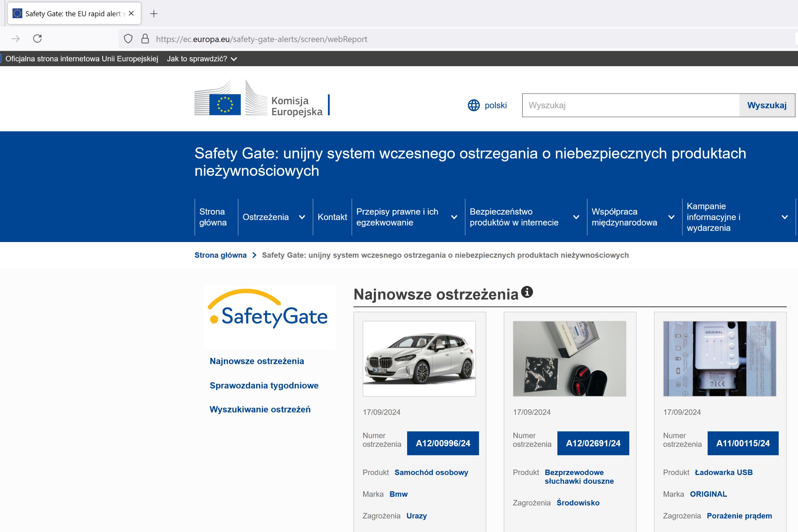The width and height of the screenshot is (798, 532).
Task: Click the 'Strona główna' breadcrumb link
Action: pos(220,255)
